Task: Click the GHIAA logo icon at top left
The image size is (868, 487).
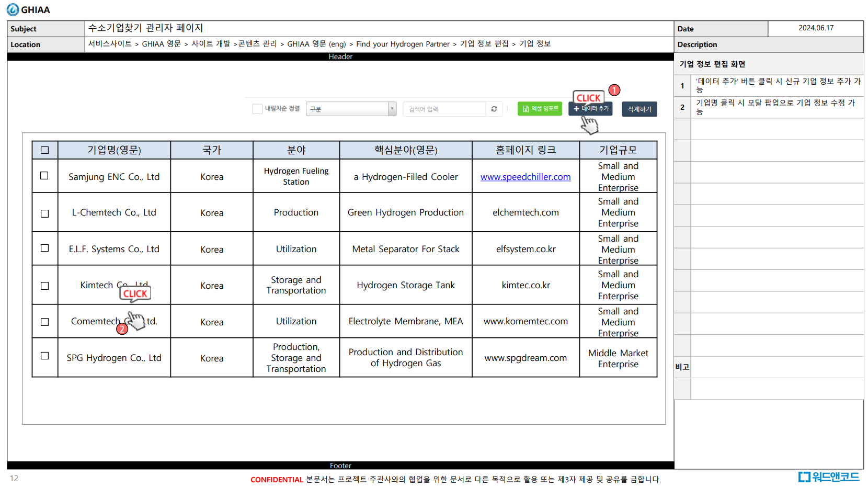Action: pos(13,9)
